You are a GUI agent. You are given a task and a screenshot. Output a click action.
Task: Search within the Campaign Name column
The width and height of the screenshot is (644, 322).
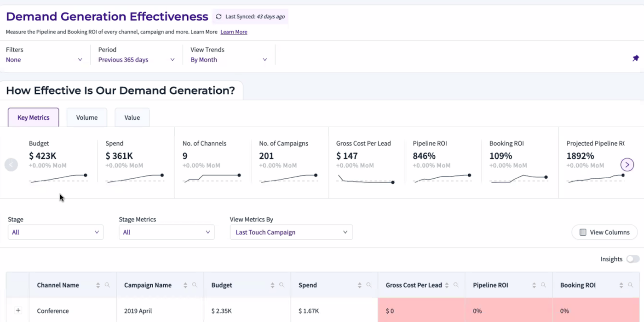(195, 285)
